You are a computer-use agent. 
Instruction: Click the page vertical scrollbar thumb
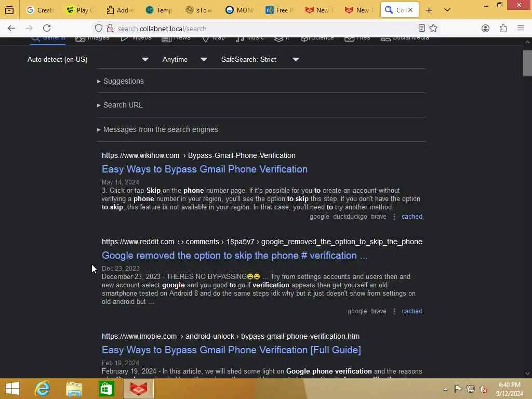tap(527, 63)
